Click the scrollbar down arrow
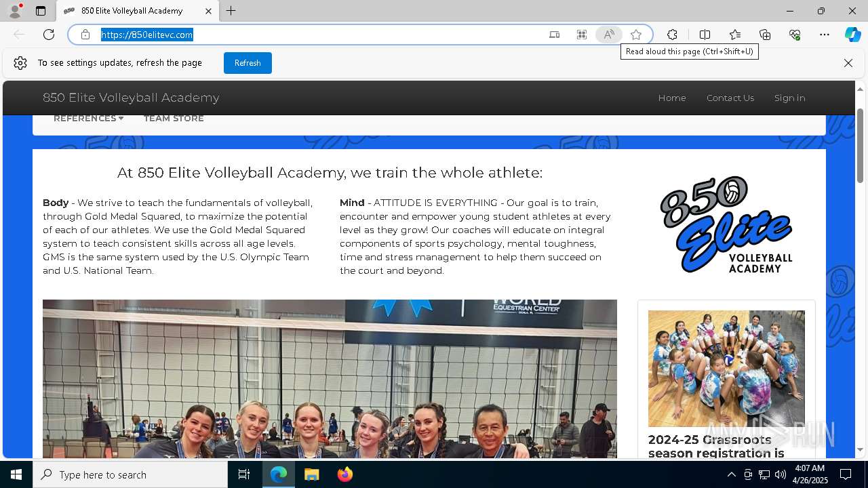This screenshot has width=868, height=488. point(861,450)
